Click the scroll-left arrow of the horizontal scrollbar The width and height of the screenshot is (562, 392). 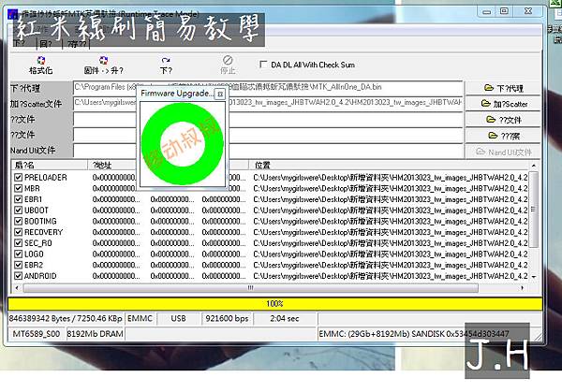(x=17, y=287)
